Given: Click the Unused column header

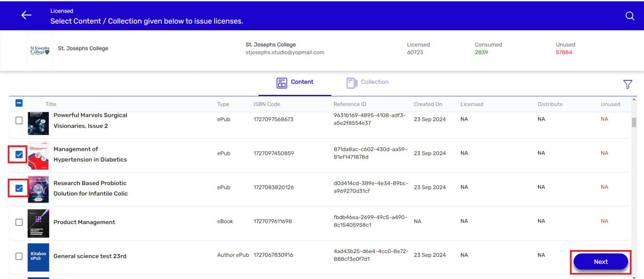Looking at the screenshot, I should click(610, 104).
